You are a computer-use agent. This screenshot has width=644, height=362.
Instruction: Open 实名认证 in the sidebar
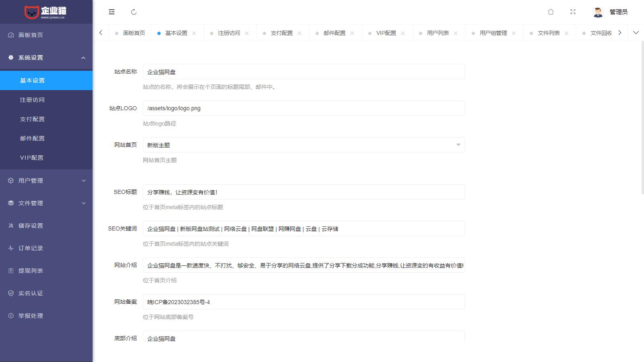pos(30,293)
